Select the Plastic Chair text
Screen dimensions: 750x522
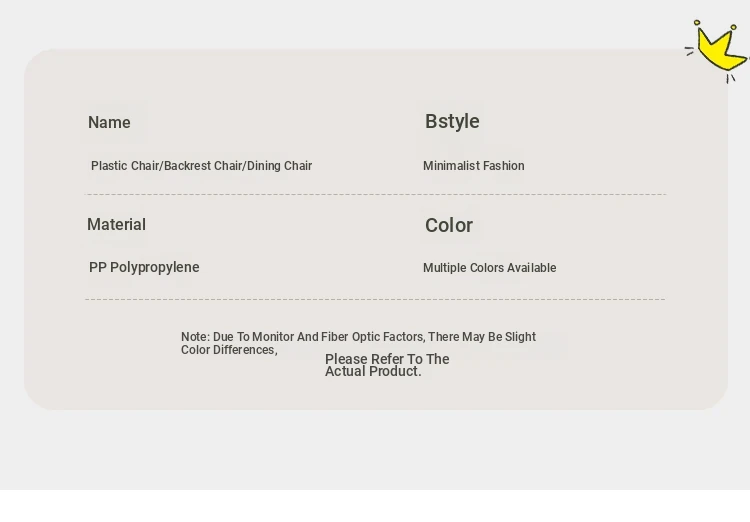coord(125,166)
